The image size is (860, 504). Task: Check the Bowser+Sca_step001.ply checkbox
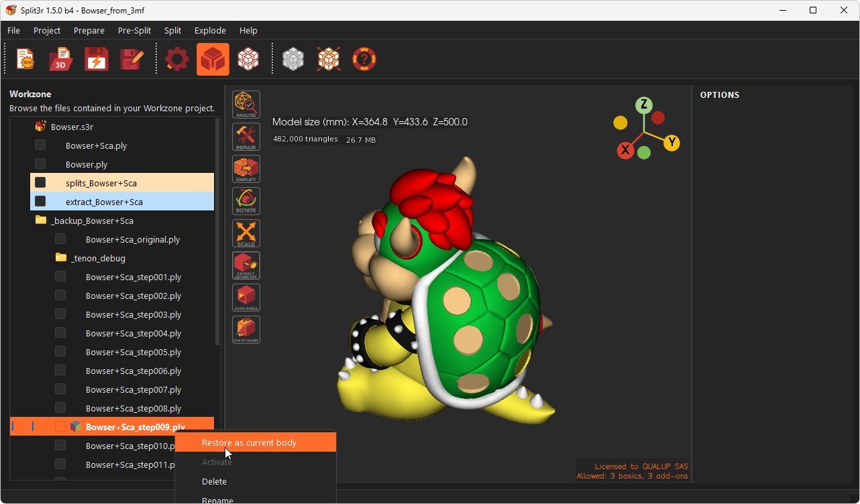(60, 276)
